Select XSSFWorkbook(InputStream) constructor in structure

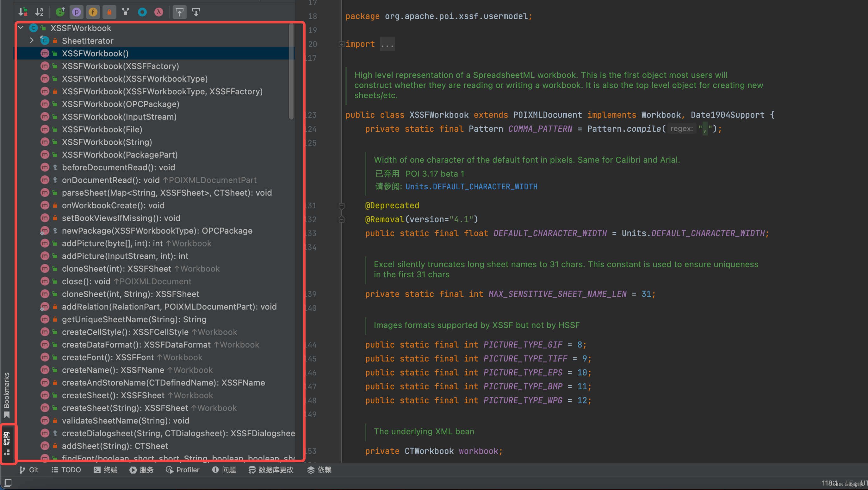pos(119,117)
